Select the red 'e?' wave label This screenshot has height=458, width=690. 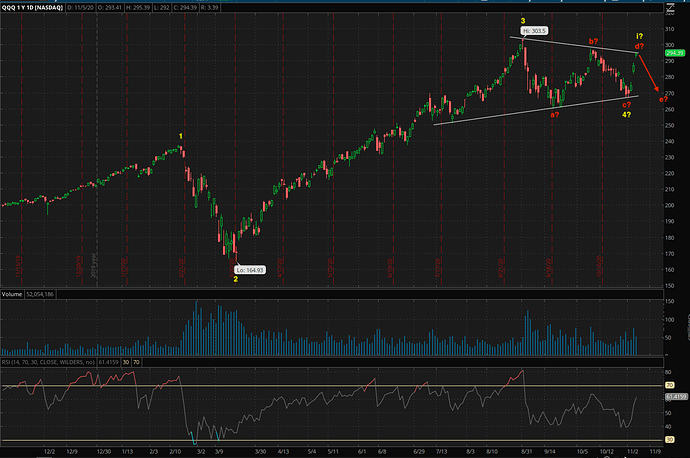pyautogui.click(x=661, y=97)
